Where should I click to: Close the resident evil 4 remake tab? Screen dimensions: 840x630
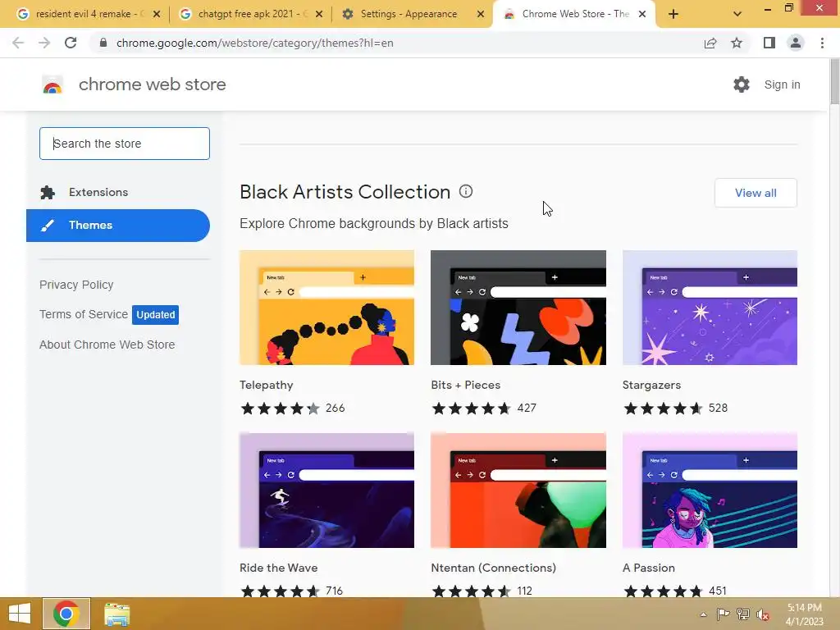click(157, 14)
